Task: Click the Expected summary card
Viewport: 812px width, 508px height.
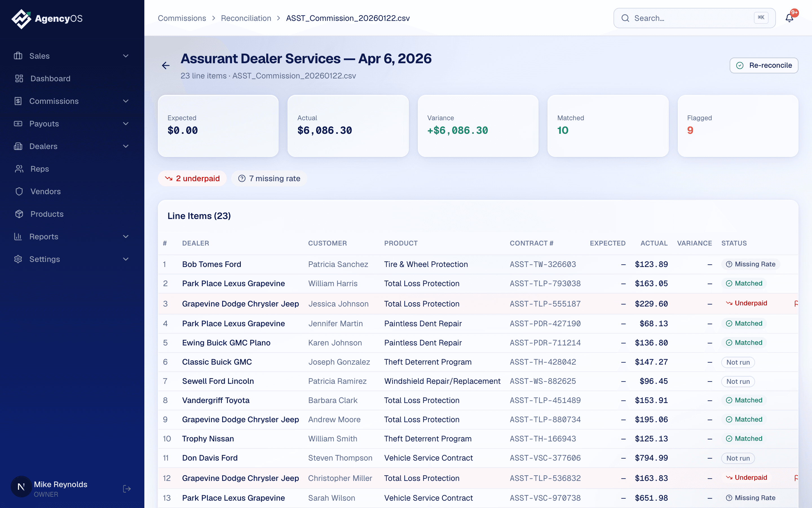Action: pyautogui.click(x=218, y=126)
